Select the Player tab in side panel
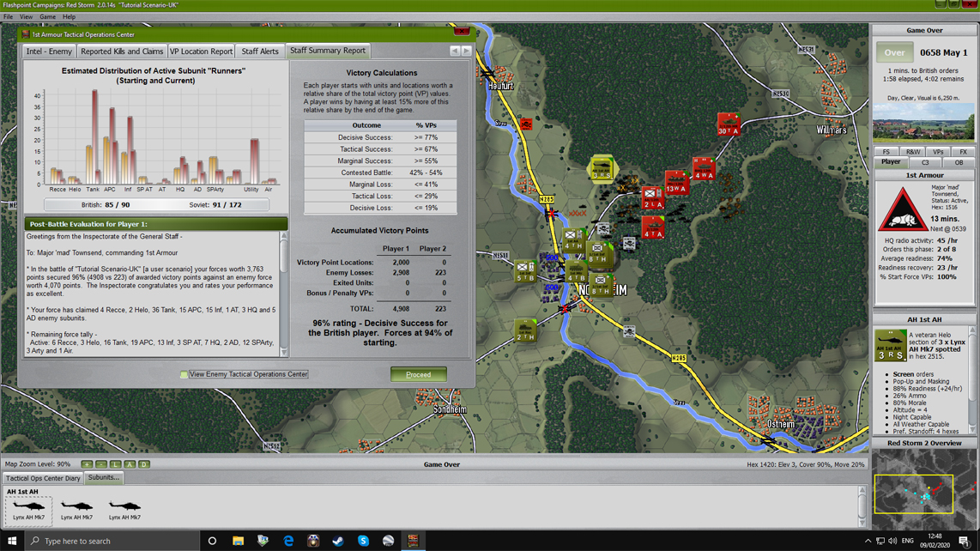980x551 pixels. pyautogui.click(x=891, y=162)
